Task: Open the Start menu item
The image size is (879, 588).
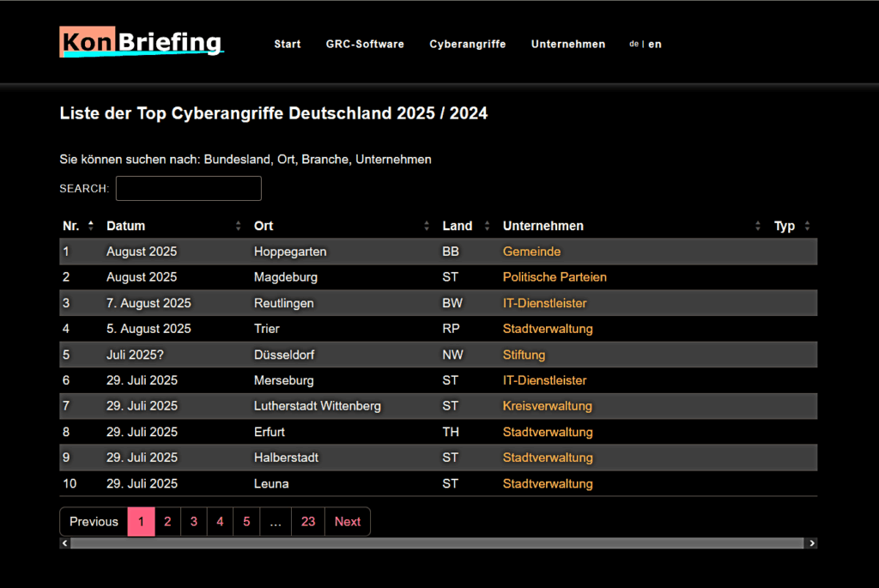Action: click(288, 44)
